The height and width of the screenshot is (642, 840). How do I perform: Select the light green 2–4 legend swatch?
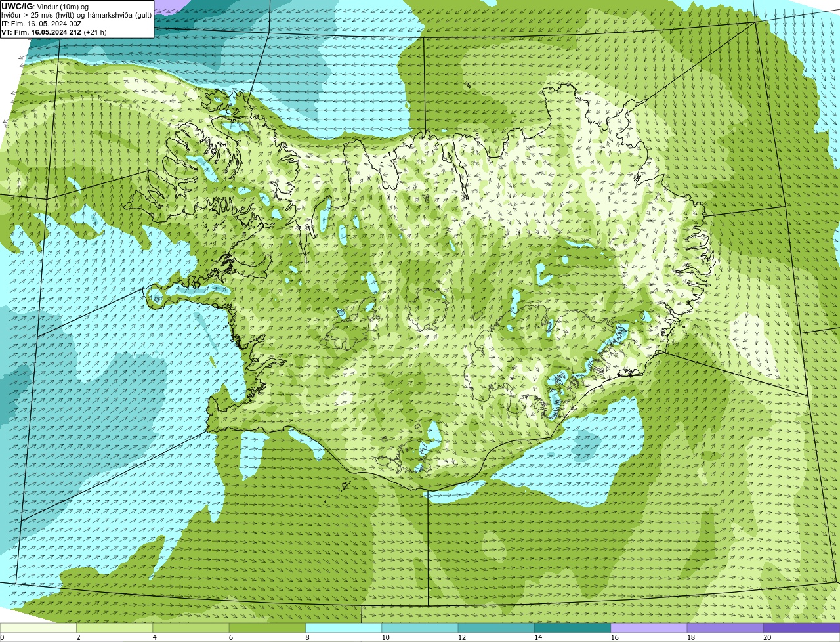[x=115, y=628]
